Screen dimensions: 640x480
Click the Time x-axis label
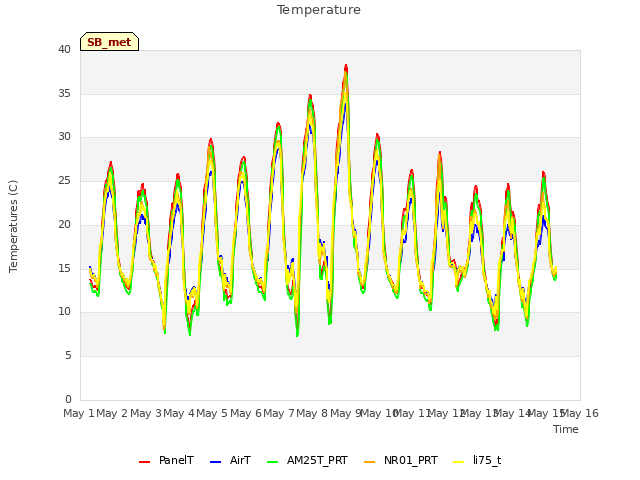coord(566,429)
